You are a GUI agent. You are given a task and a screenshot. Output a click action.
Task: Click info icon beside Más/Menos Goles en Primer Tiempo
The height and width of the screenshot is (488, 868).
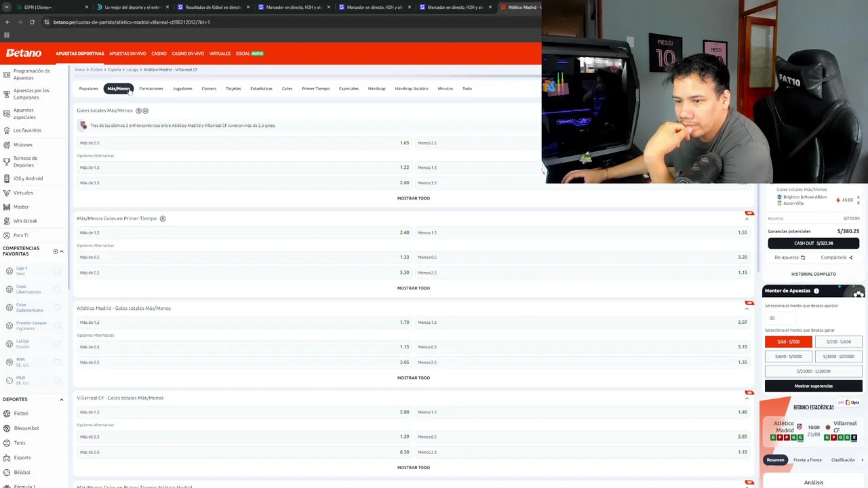163,218
